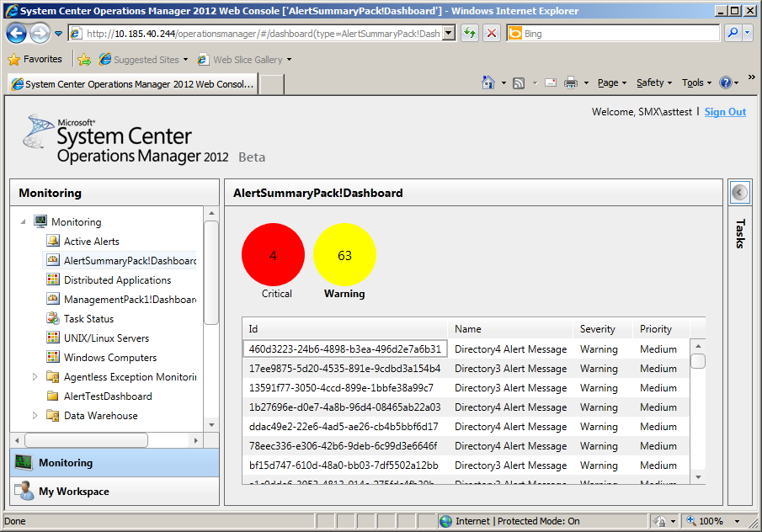Image resolution: width=762 pixels, height=532 pixels.
Task: Open the Favorites star button
Action: (x=35, y=59)
